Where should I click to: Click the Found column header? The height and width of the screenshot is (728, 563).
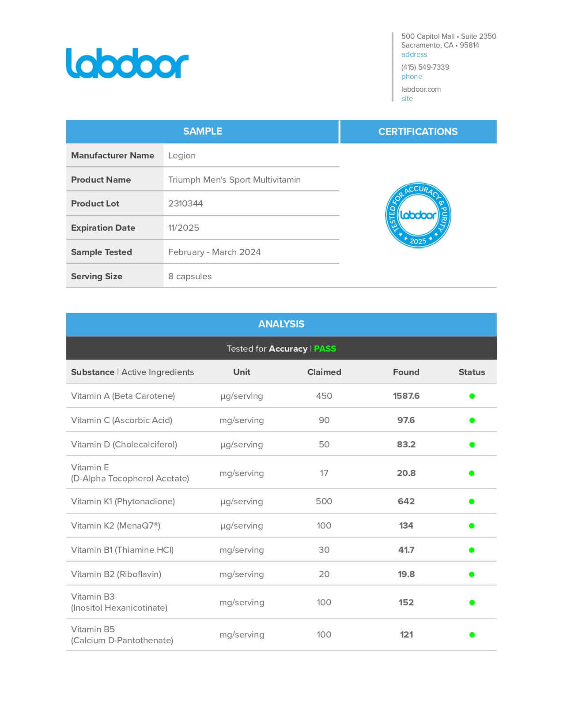click(x=406, y=372)
